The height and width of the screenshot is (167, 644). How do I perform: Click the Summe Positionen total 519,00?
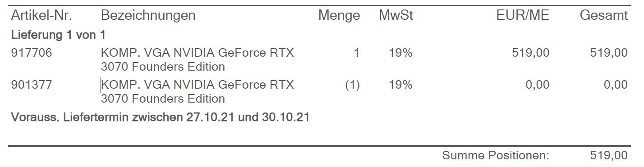(x=609, y=156)
